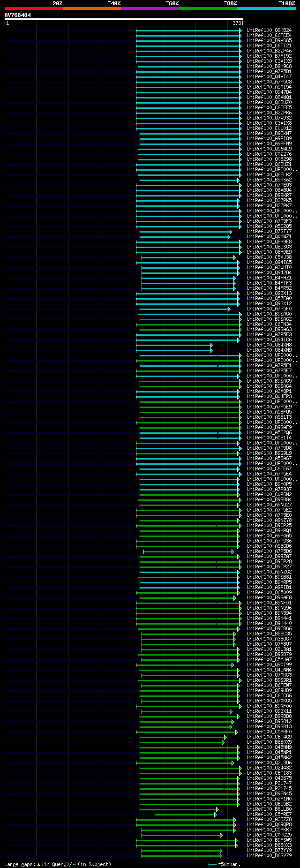This screenshot has width=300, height=868.
Task: Click UniRef100_A5BFQ5 label
Action: click(x=269, y=412)
